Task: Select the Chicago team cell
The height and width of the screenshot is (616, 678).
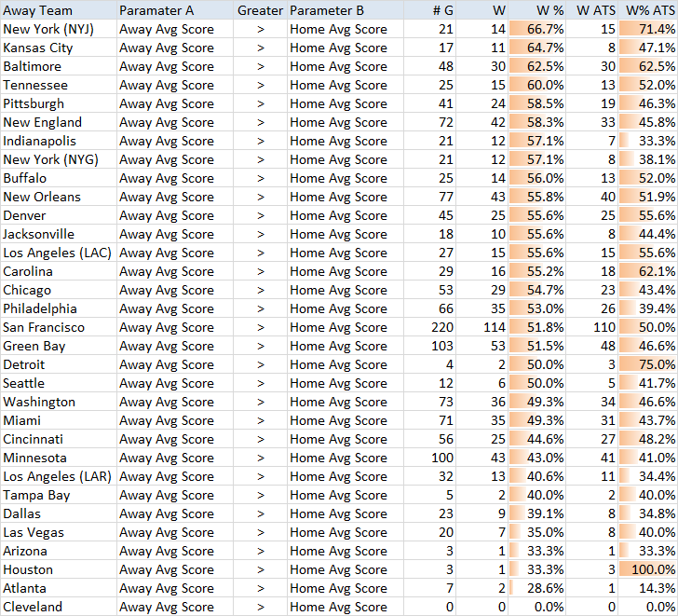Action: [x=59, y=290]
